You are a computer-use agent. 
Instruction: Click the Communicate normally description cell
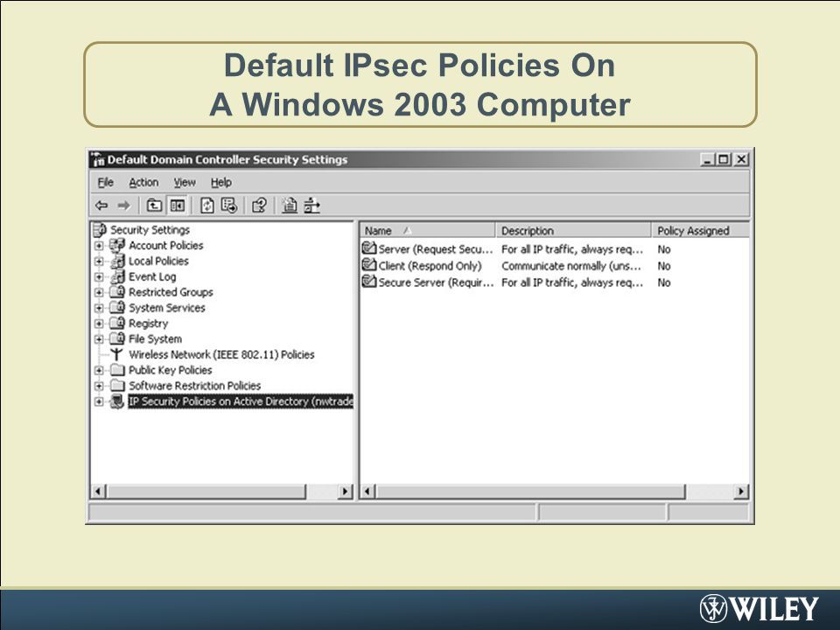tap(571, 266)
